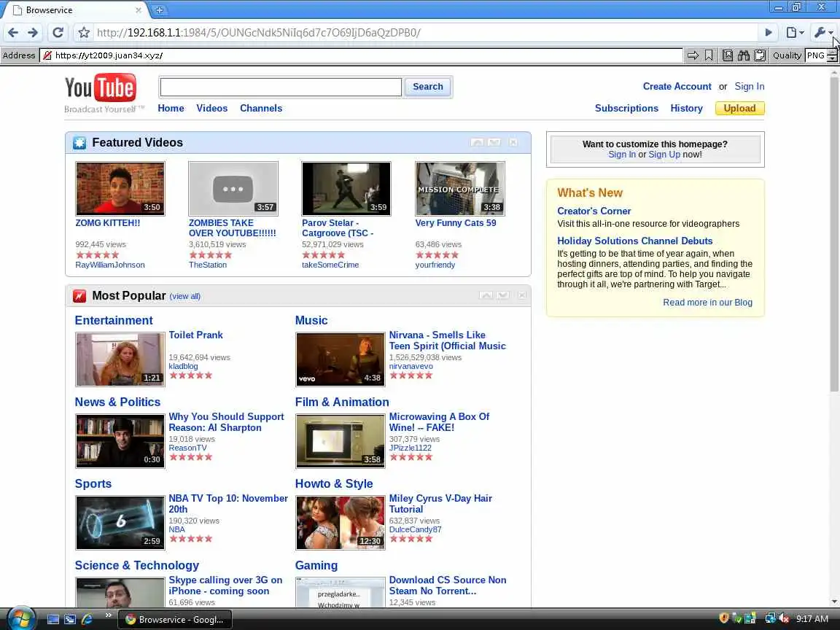Open Subscriptions in the header
This screenshot has width=840, height=630.
tap(626, 108)
